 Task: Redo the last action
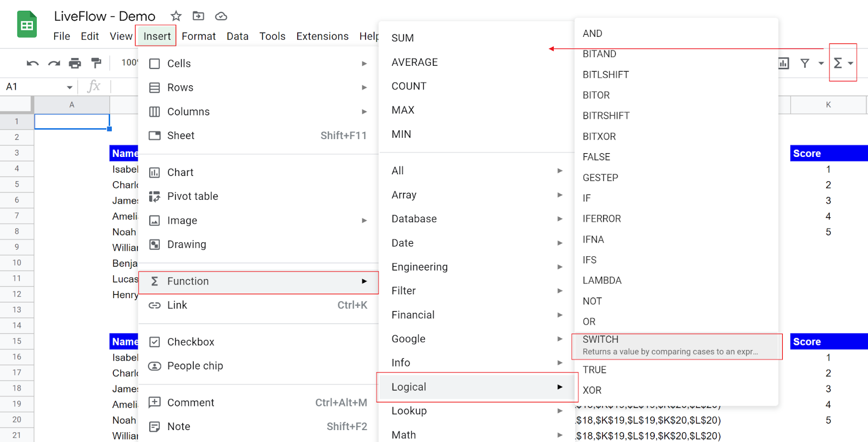pyautogui.click(x=54, y=64)
